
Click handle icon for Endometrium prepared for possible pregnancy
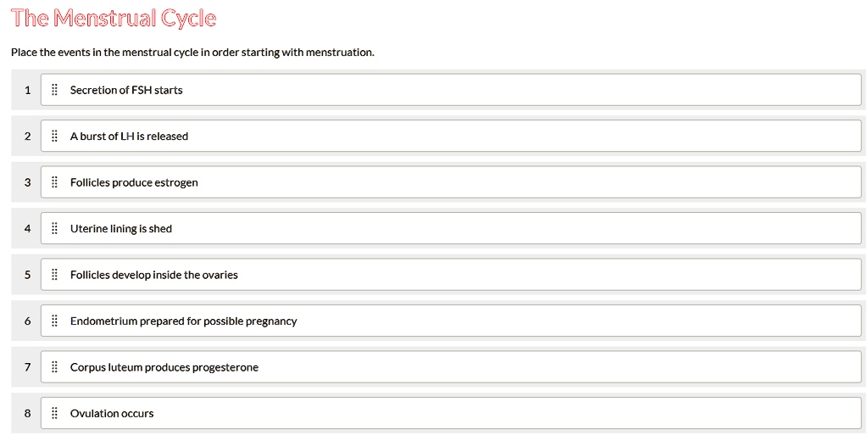[54, 321]
